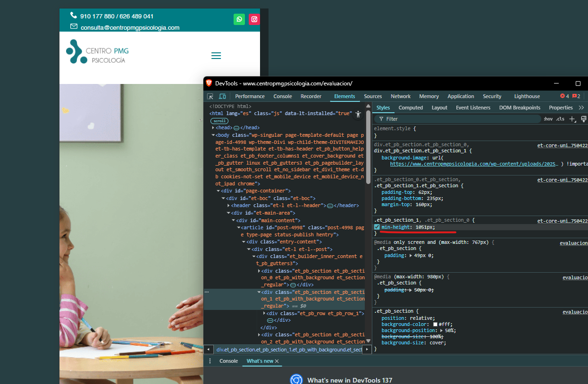This screenshot has height=384, width=588.
Task: Open the Lighthouse panel tab
Action: [x=527, y=96]
